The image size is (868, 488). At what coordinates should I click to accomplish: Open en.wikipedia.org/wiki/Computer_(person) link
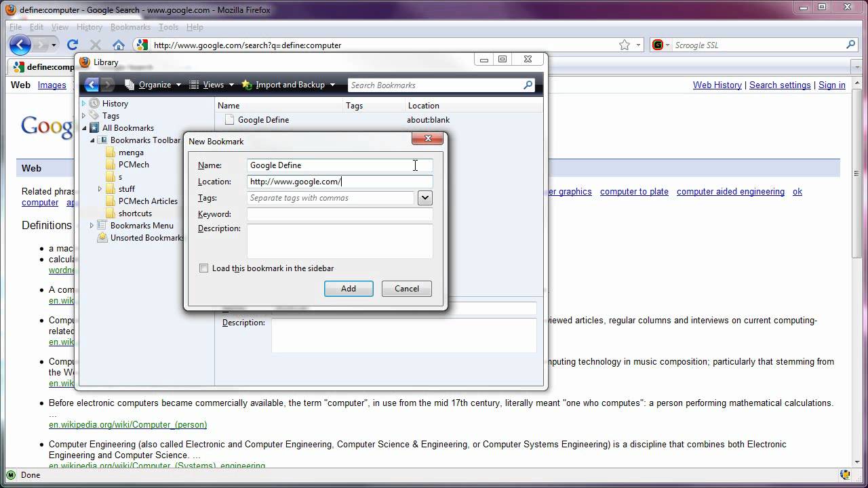pyautogui.click(x=128, y=425)
